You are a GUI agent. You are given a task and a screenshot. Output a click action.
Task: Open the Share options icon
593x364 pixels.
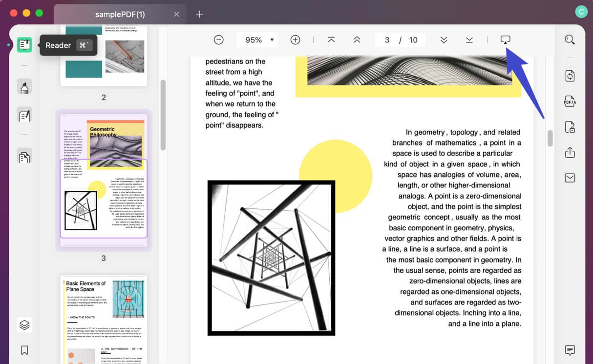tap(569, 152)
